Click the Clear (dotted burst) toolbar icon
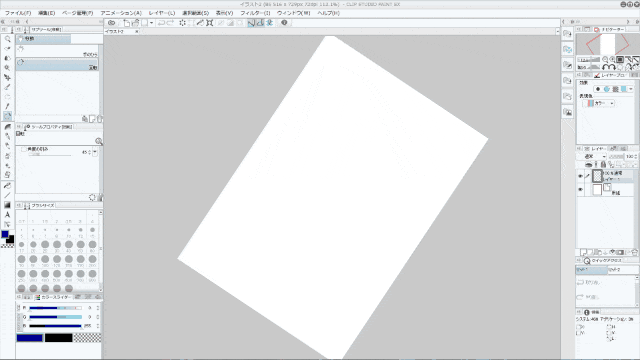Image resolution: width=640 pixels, height=360 pixels. [182, 23]
